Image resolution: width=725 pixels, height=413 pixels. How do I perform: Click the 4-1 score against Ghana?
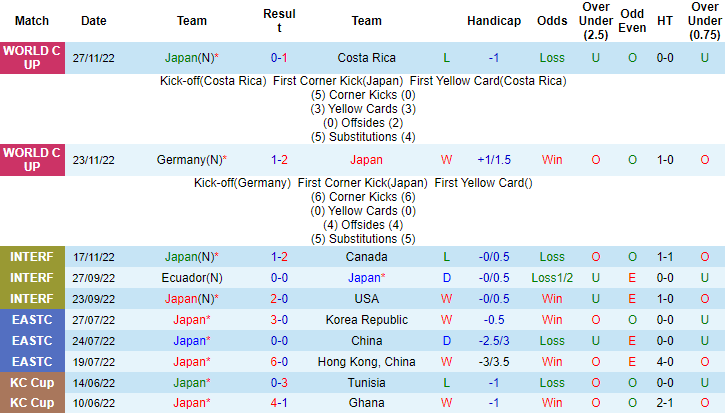279,403
